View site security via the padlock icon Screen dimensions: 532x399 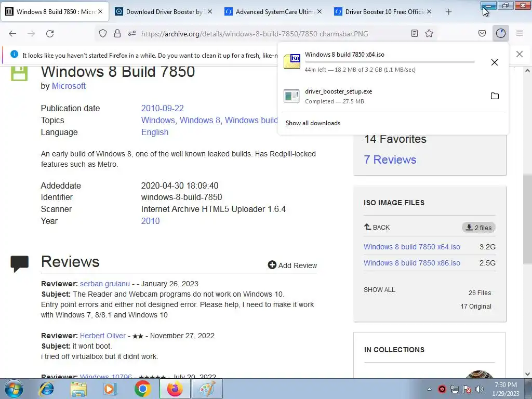pyautogui.click(x=117, y=33)
